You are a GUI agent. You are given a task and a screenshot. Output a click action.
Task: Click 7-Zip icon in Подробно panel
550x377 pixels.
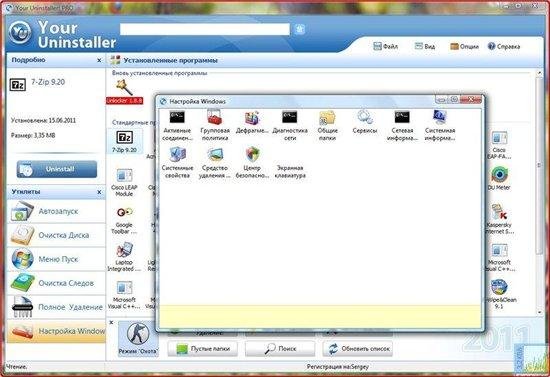(x=17, y=85)
